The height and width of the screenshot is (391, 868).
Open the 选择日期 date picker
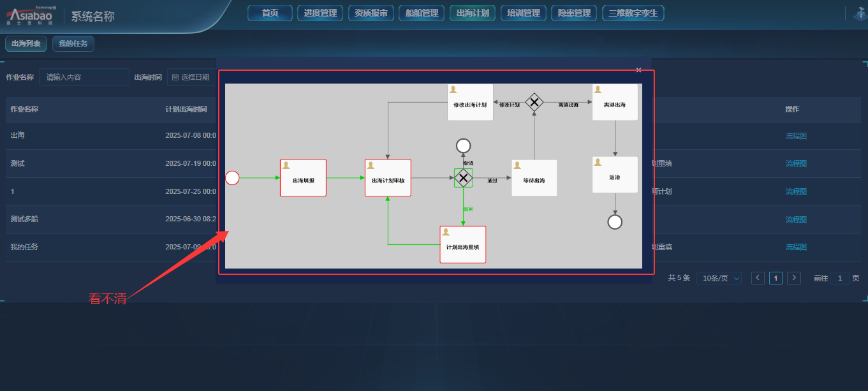tap(193, 77)
